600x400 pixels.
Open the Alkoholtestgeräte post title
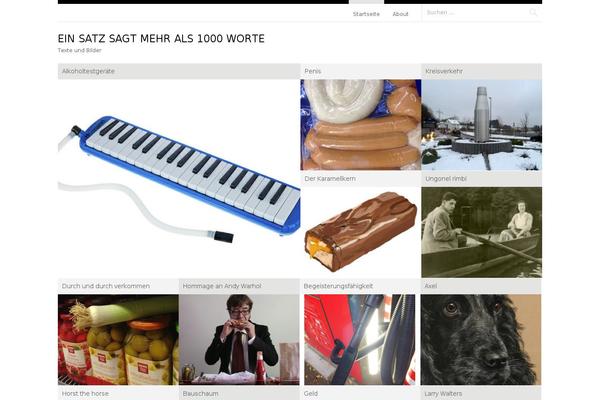click(88, 71)
